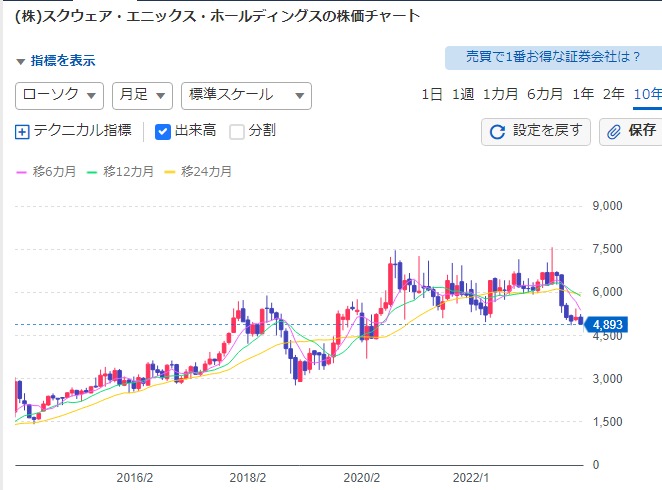Select the 6カ月 period tab
Viewport: 662px width, 490px height.
coord(545,94)
